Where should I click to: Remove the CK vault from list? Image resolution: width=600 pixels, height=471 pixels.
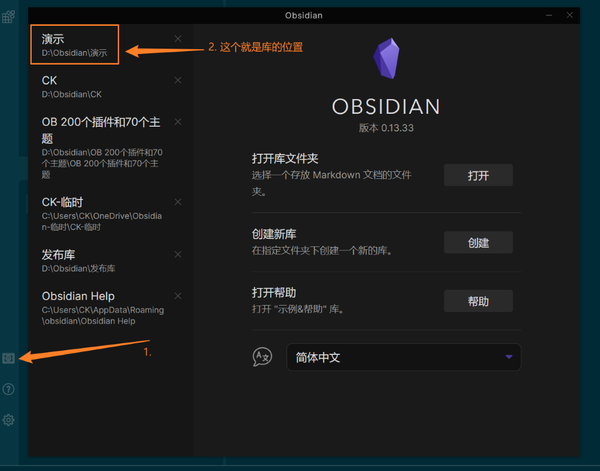[178, 80]
